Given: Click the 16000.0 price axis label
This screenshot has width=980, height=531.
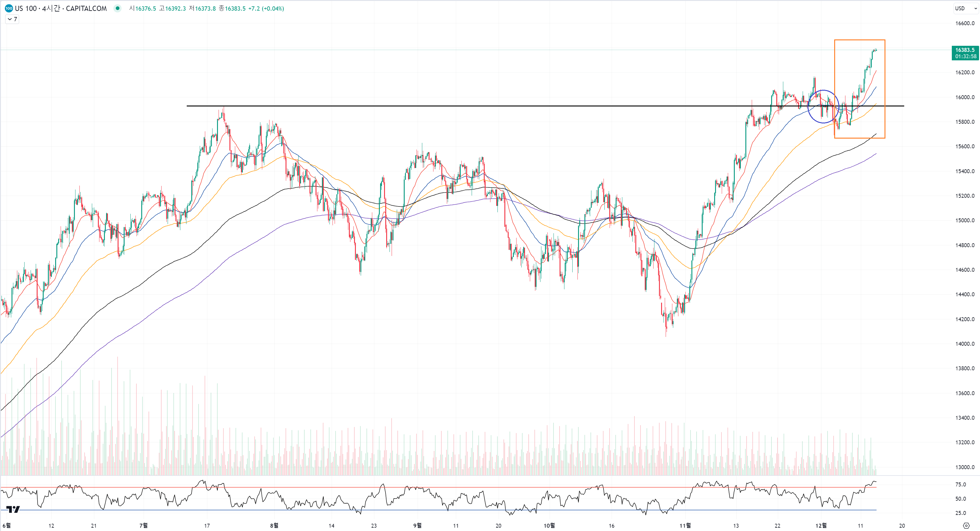Looking at the screenshot, I should (x=965, y=97).
